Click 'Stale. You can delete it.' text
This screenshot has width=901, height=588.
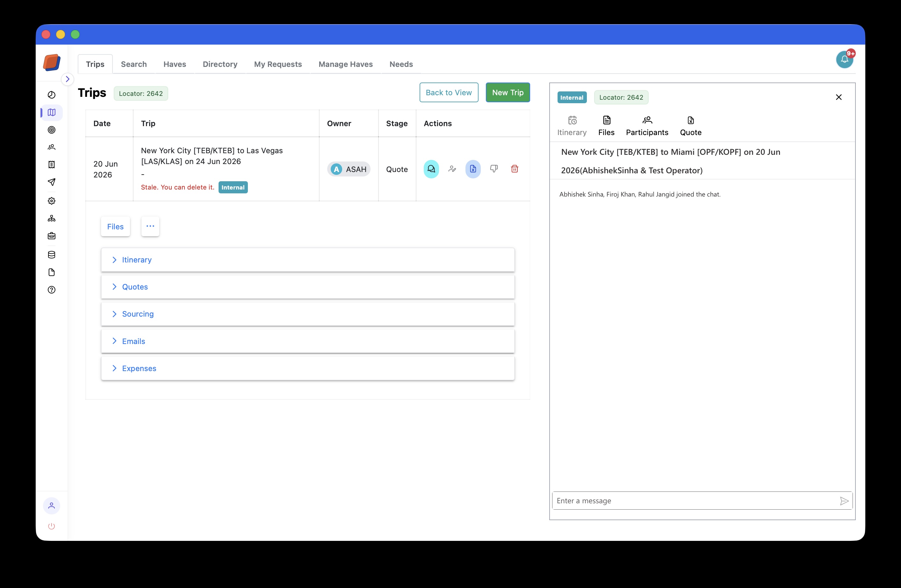(177, 187)
